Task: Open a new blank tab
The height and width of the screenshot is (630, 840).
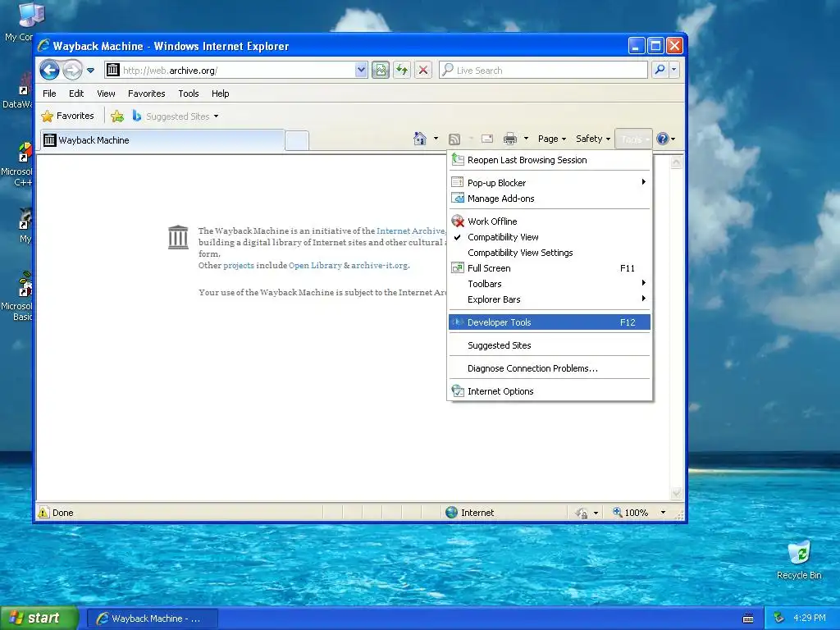Action: [x=297, y=140]
